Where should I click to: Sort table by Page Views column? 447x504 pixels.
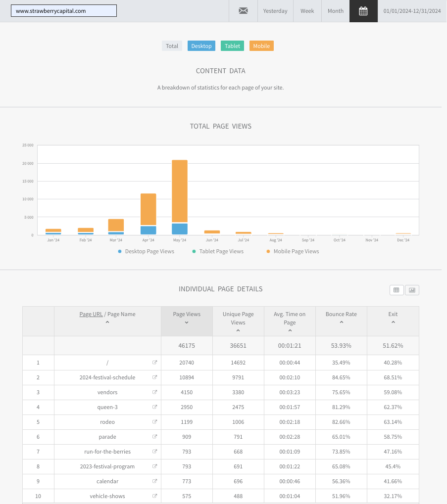coord(187,318)
